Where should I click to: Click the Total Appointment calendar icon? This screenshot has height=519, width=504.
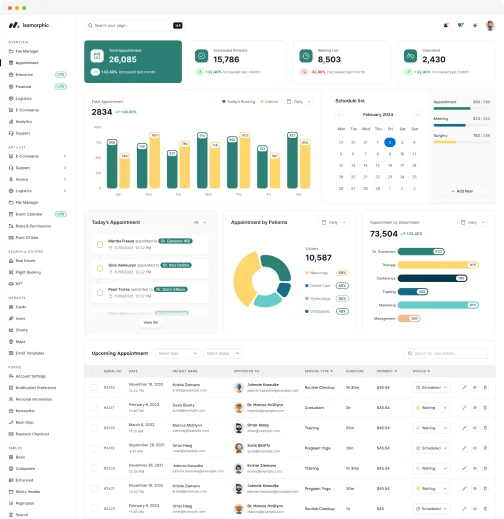(x=97, y=56)
